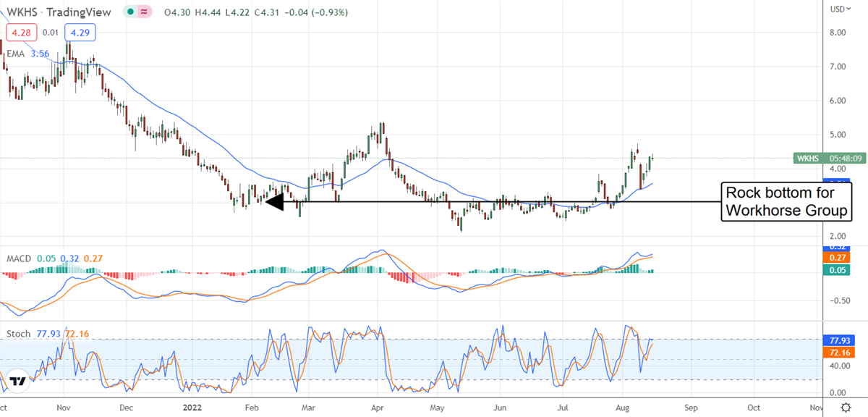Click the 7.00 price axis label

pos(838,67)
